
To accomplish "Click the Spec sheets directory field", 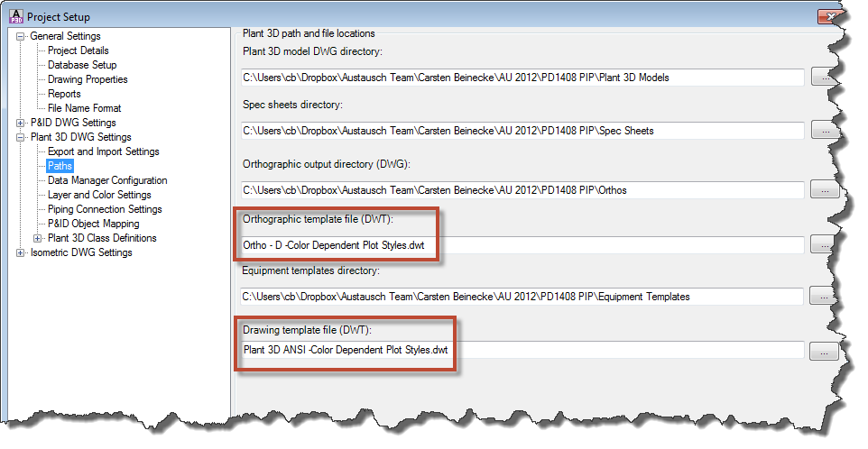I will 522,131.
